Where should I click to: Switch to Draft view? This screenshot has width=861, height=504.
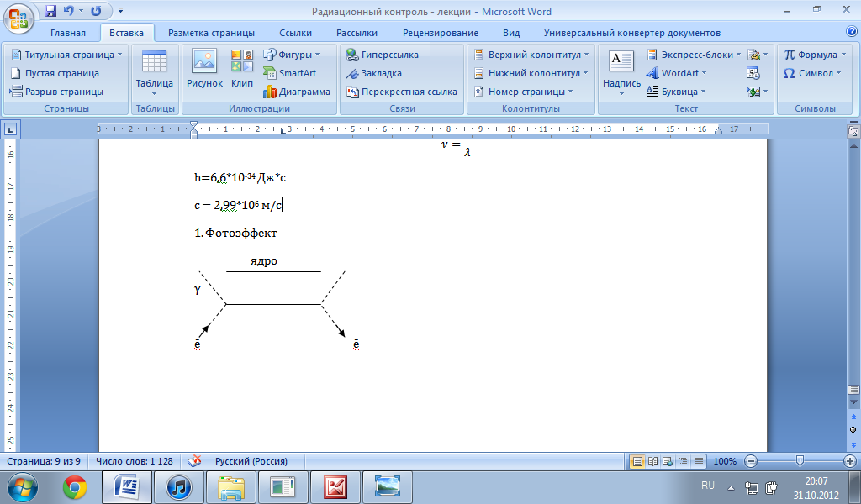(x=699, y=461)
